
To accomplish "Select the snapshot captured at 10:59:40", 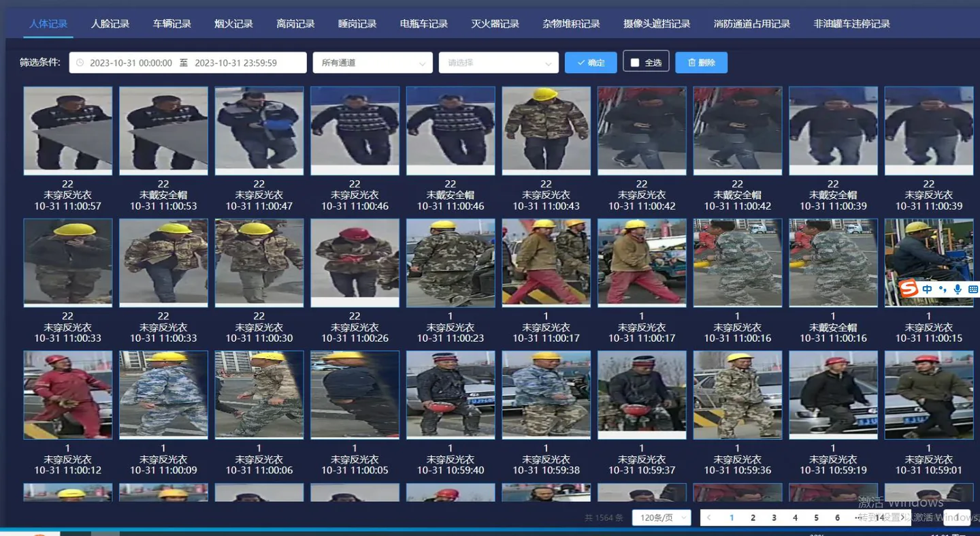I will coord(451,395).
